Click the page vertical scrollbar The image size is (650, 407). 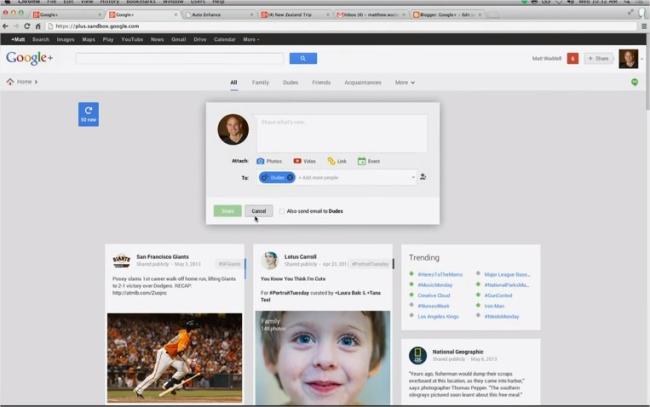[647, 70]
